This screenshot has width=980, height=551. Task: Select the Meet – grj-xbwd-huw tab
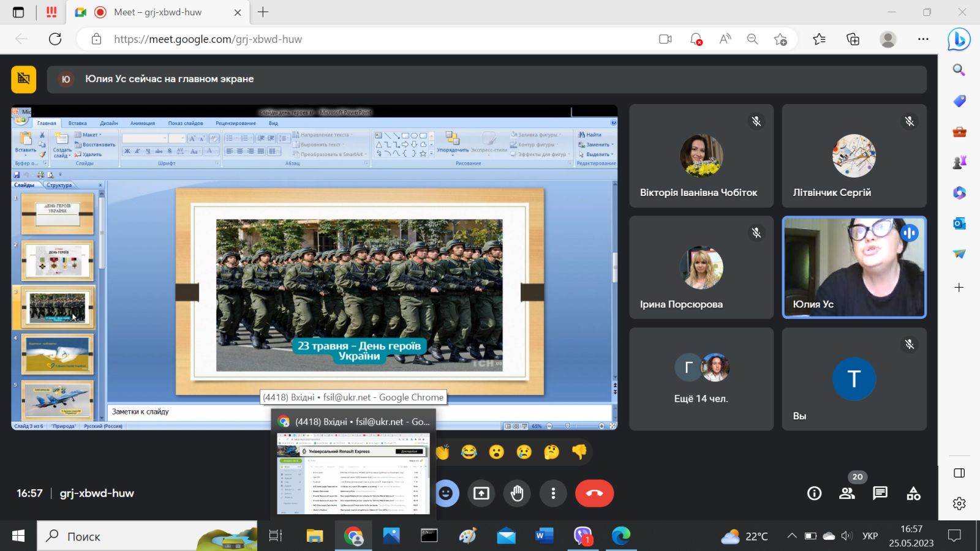157,12
